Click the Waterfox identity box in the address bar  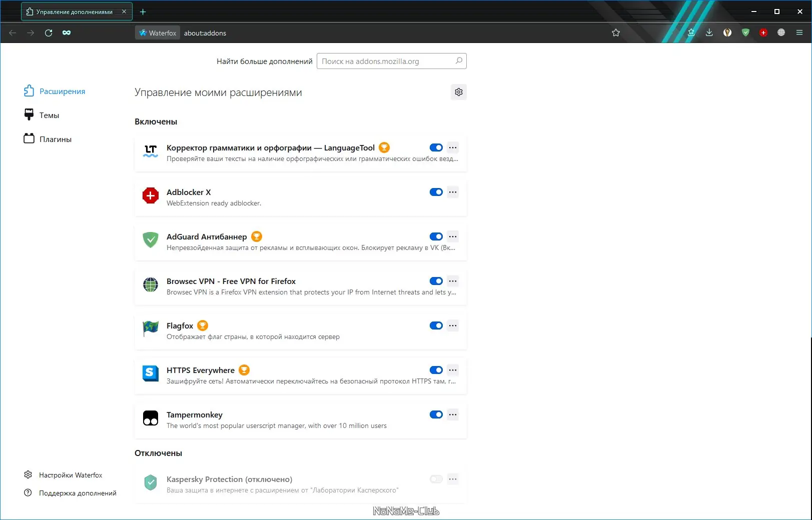(158, 33)
